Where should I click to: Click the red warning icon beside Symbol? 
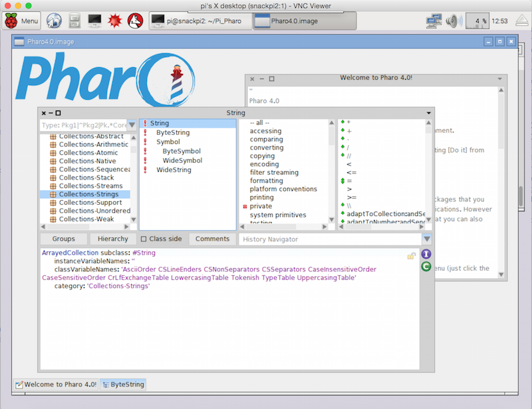coord(145,142)
